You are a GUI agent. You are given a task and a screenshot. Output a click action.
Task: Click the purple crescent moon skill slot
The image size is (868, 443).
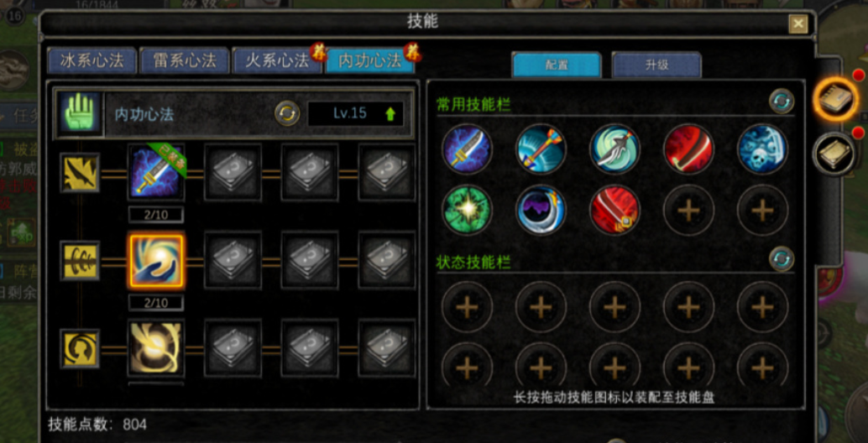(541, 210)
